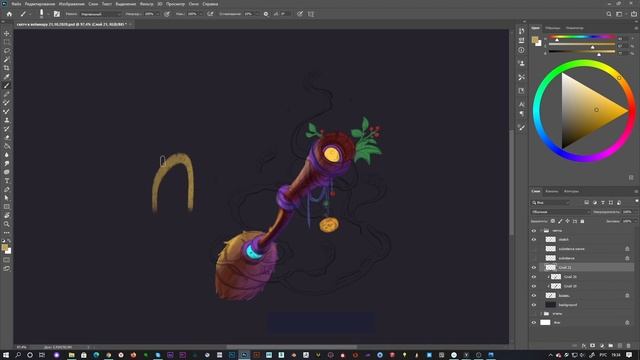This screenshot has height=360, width=640.
Task: Hide the sketch layer with its eye icon
Action: click(x=533, y=240)
